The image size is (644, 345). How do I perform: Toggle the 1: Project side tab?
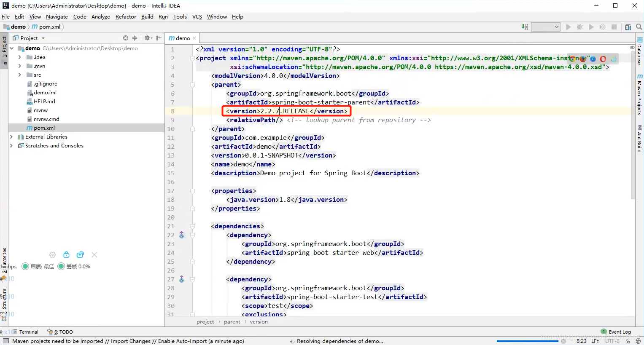coord(4,50)
